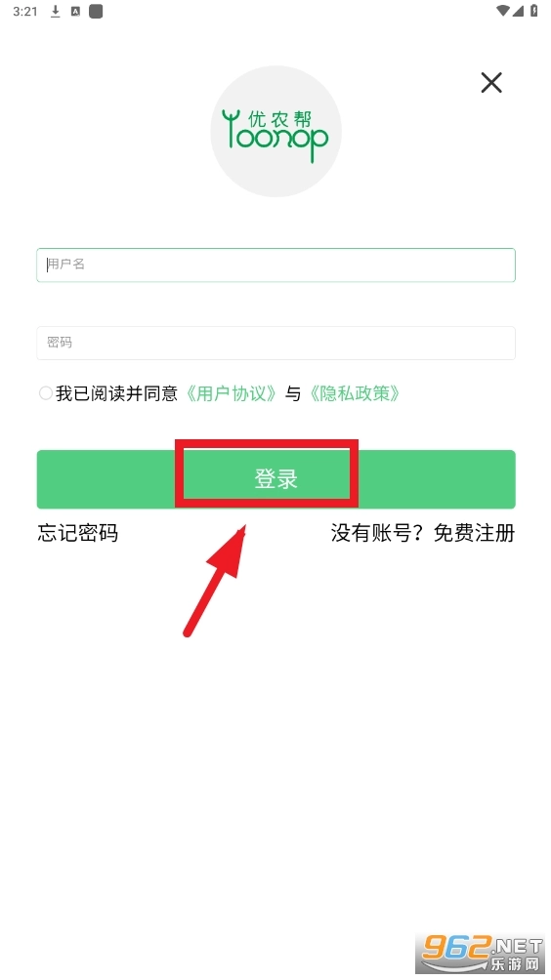Tap the 3:21 clock in status bar
The image size is (551, 980).
[x=25, y=12]
